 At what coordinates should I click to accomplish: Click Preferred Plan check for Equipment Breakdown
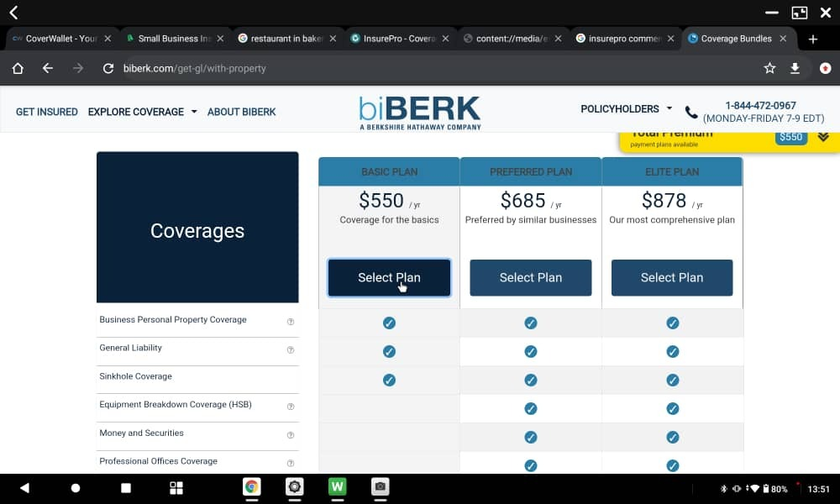click(531, 409)
